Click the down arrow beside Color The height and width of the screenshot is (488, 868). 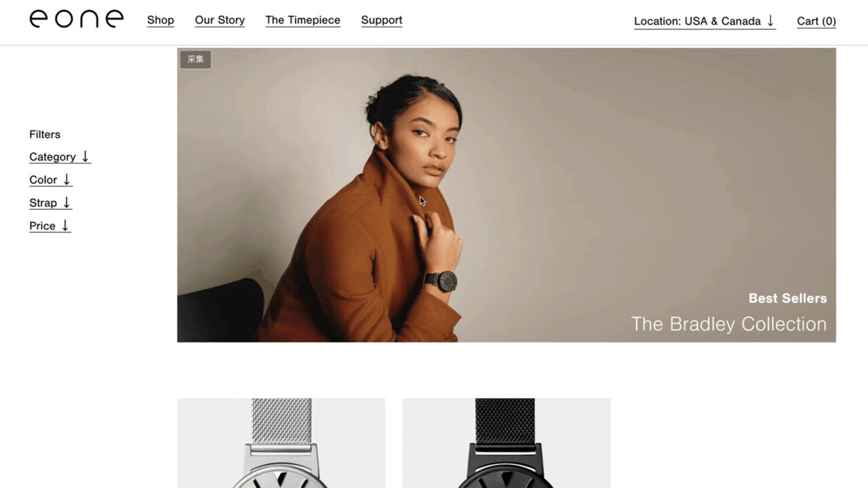tap(66, 180)
